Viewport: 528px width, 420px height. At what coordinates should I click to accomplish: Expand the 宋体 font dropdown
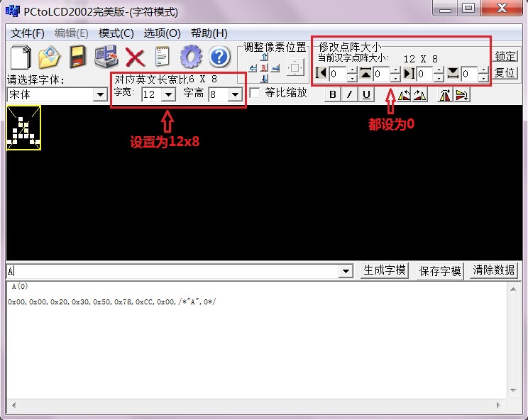99,94
